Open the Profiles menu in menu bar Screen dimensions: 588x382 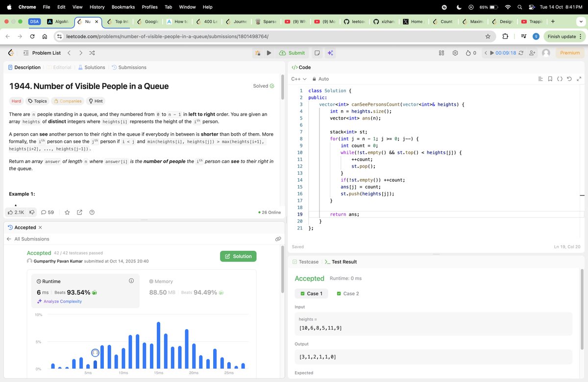(x=149, y=7)
